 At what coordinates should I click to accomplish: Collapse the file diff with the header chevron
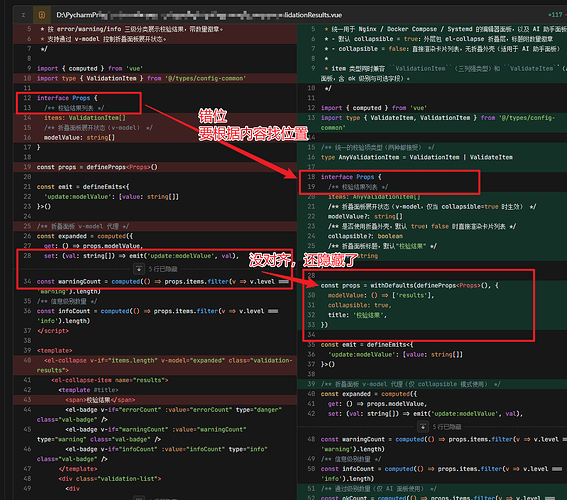[23, 15]
